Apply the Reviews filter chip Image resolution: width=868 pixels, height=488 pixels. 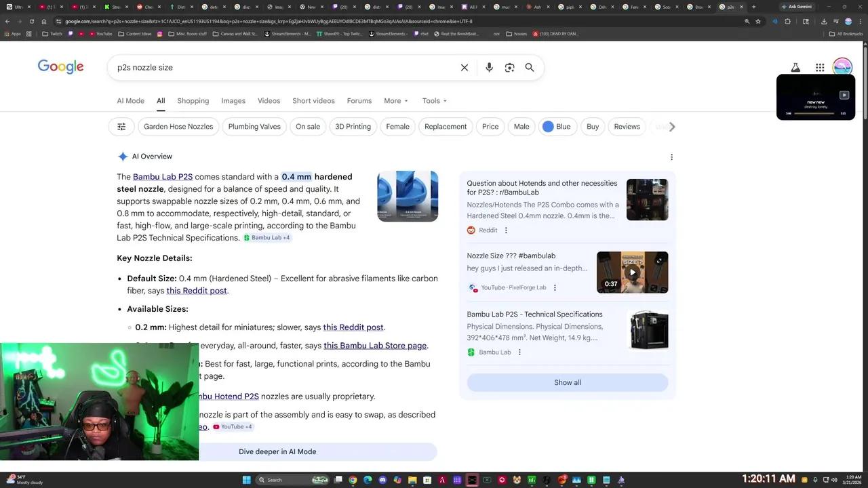point(627,127)
